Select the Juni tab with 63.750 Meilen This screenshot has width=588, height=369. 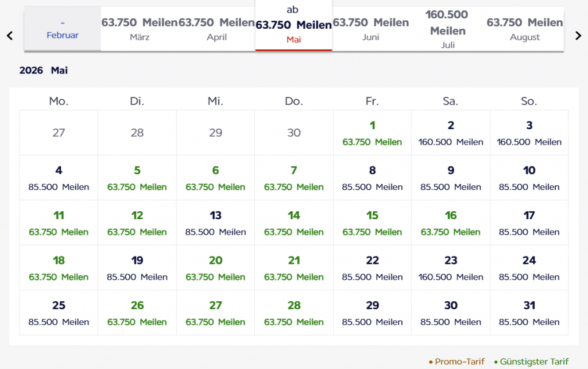[x=371, y=29]
